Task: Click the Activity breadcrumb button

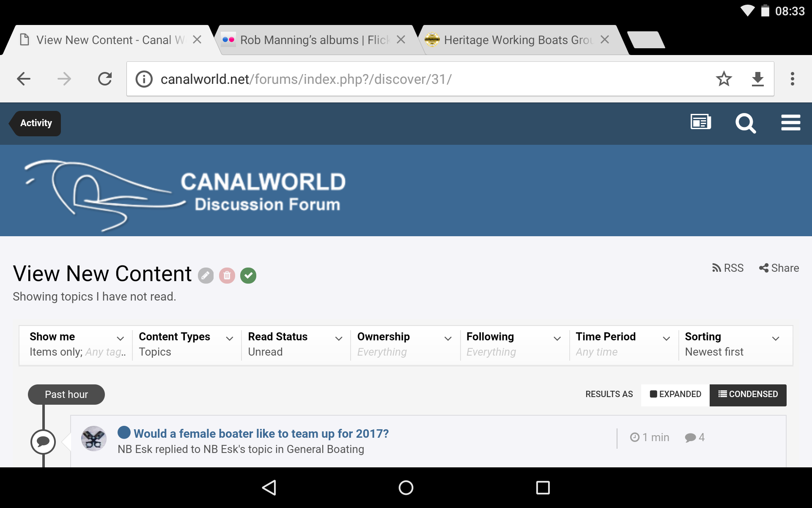Action: pyautogui.click(x=36, y=123)
